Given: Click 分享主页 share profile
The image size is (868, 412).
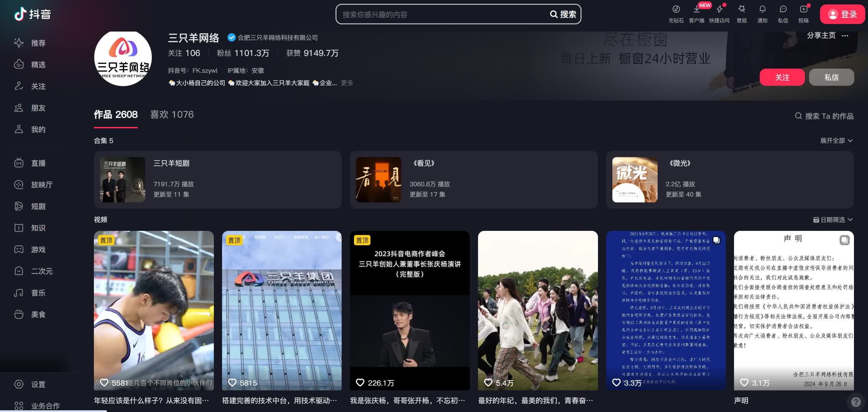Looking at the screenshot, I should (x=821, y=35).
